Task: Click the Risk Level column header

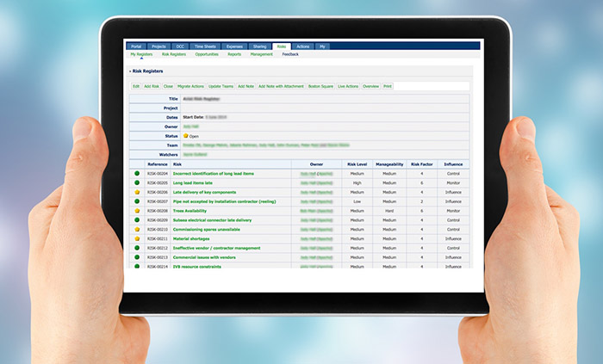Action: [x=357, y=164]
